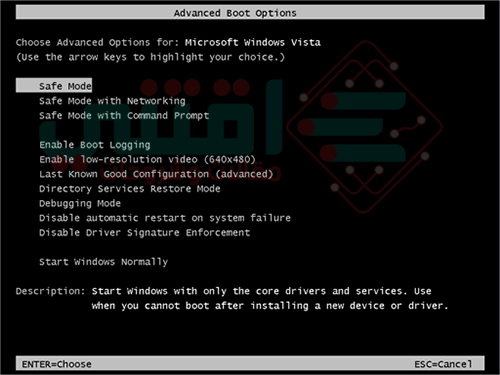This screenshot has width=500, height=375.
Task: Select Directory Services Restore Mode
Action: coord(130,189)
